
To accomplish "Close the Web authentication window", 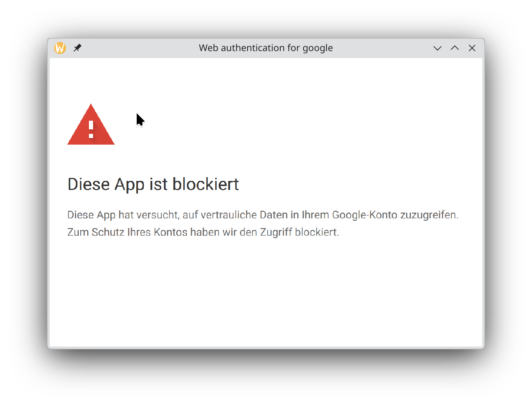I will pos(472,48).
